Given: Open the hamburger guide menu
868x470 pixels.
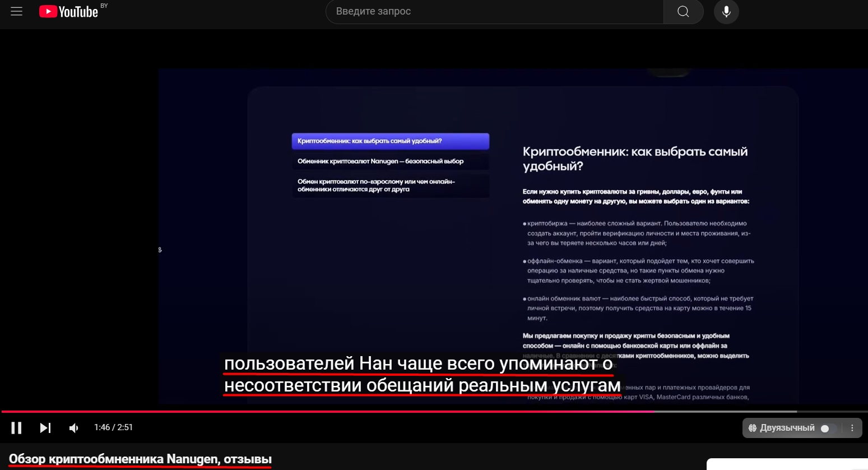Looking at the screenshot, I should pos(17,11).
